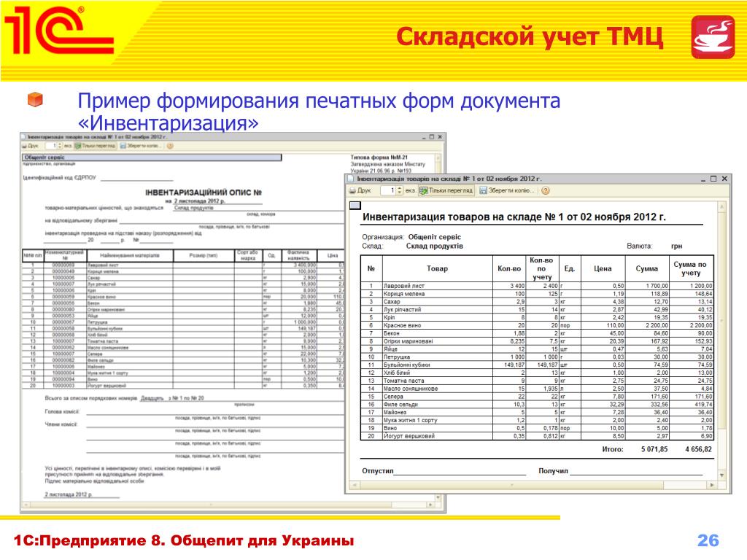Close the front inventory window
Viewport: 747px width, 560px height.
(x=724, y=179)
